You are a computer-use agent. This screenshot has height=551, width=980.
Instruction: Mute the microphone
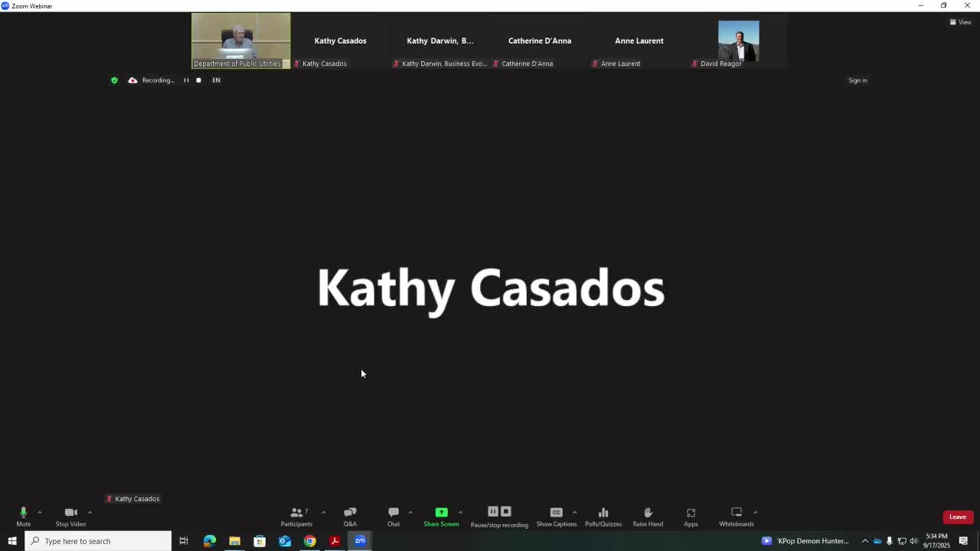24,517
